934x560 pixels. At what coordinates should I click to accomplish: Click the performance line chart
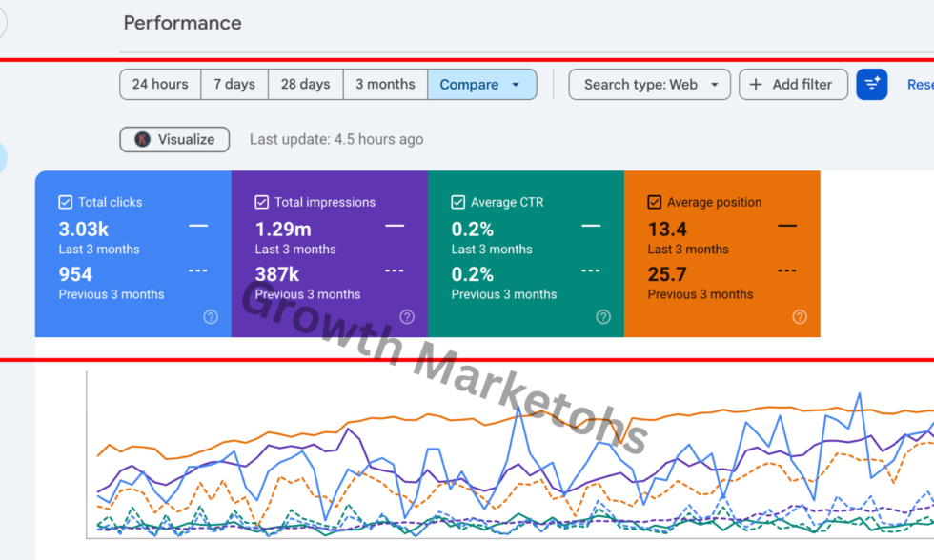(510, 454)
